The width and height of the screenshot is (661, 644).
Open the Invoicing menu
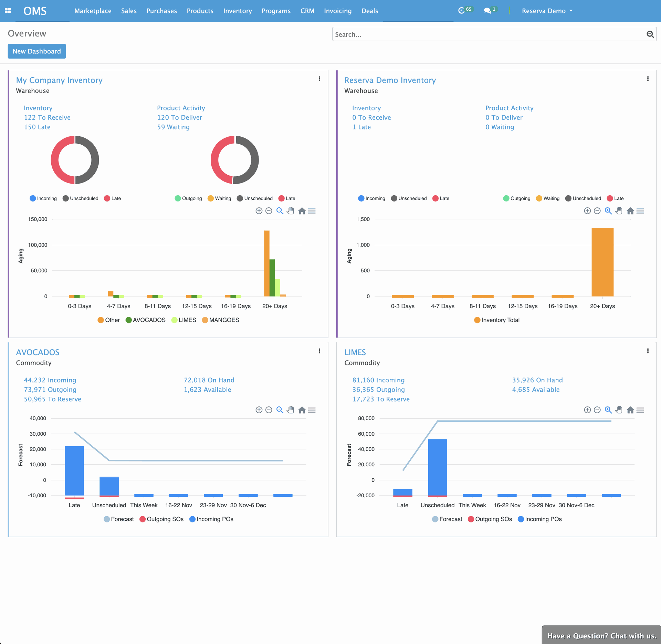(337, 11)
